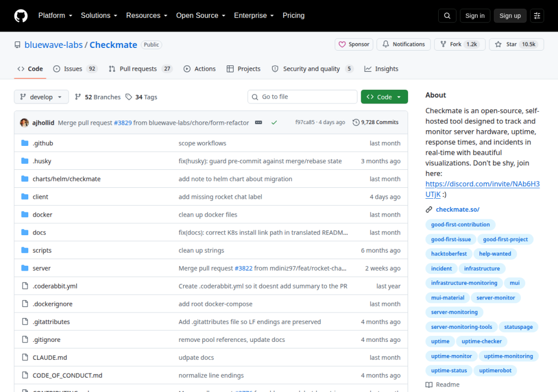The height and width of the screenshot is (392, 558).
Task: Switch to the Issues tab
Action: [x=75, y=69]
